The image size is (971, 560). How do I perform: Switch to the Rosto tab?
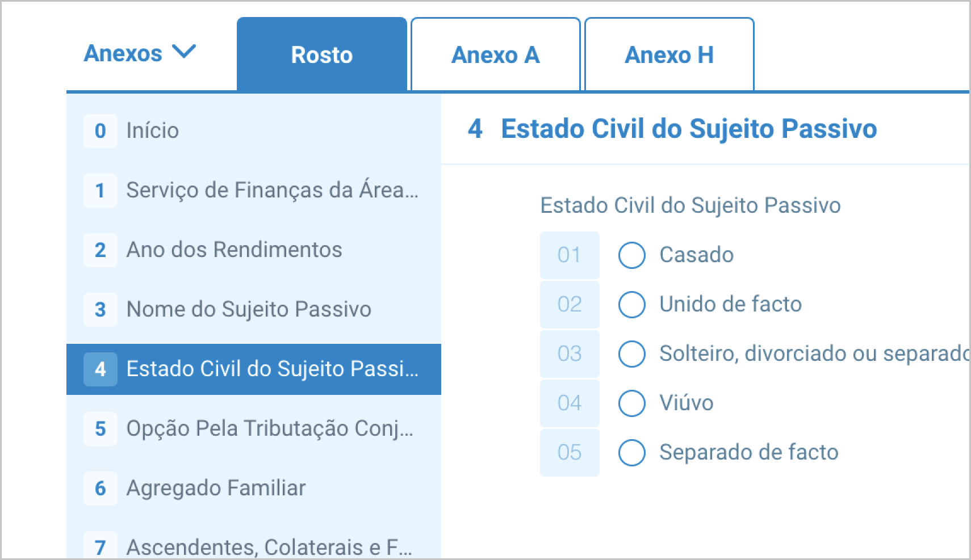click(x=321, y=55)
